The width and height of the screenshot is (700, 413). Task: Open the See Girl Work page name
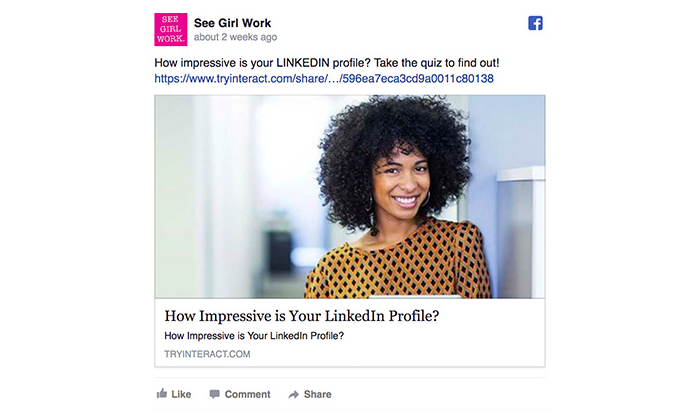coord(232,23)
